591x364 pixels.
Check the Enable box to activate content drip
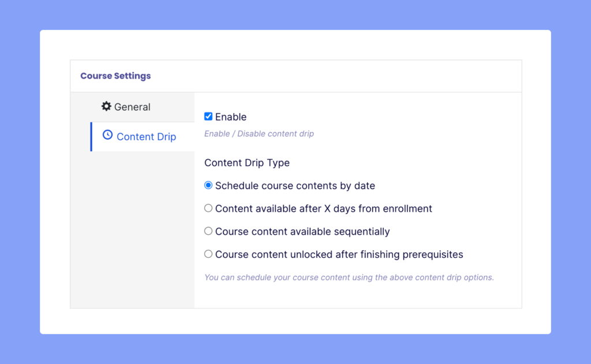208,116
